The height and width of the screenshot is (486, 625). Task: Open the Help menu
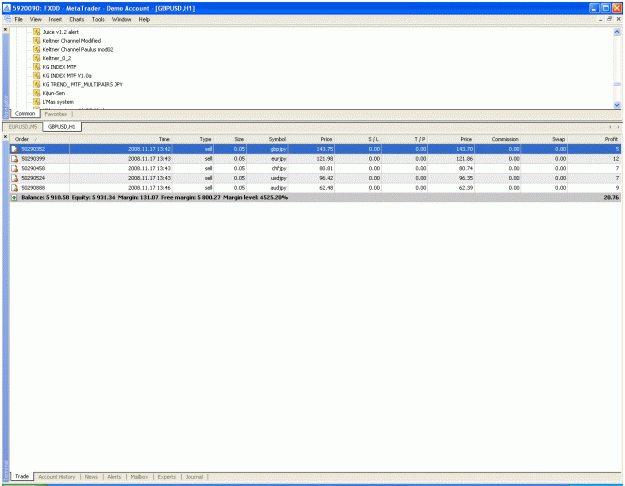[x=144, y=19]
